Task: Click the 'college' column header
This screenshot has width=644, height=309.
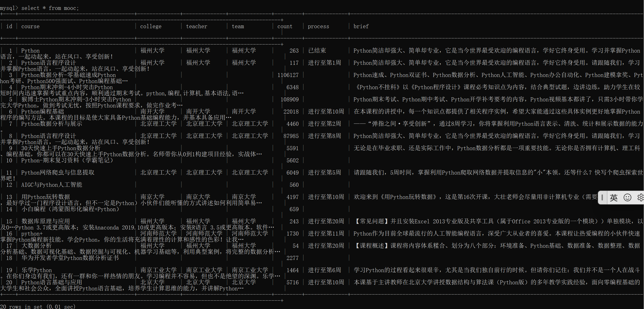Action: point(151,26)
